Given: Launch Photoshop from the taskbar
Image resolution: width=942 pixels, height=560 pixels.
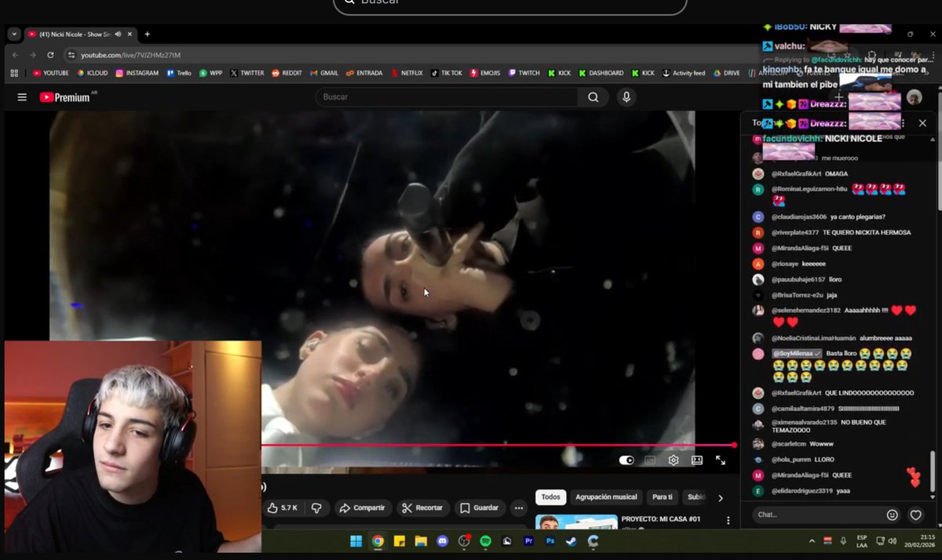Looking at the screenshot, I should point(549,541).
